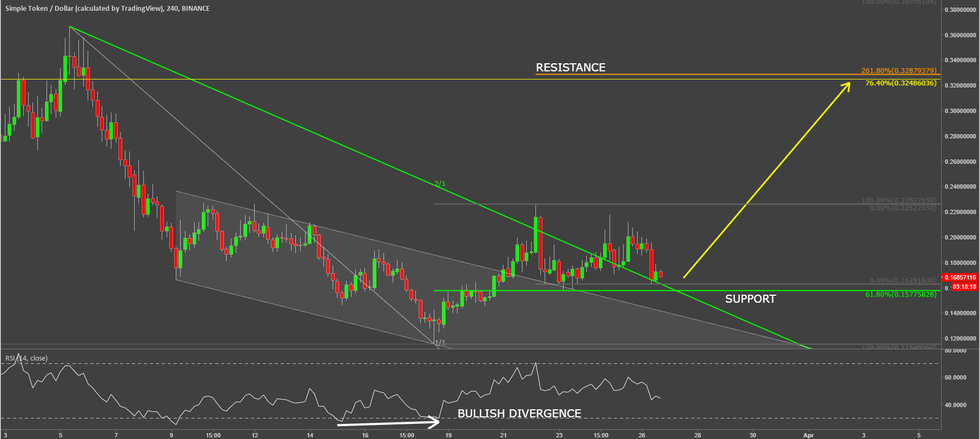The width and height of the screenshot is (980, 439).
Task: Click the 2/1 Gann fan label
Action: (440, 184)
